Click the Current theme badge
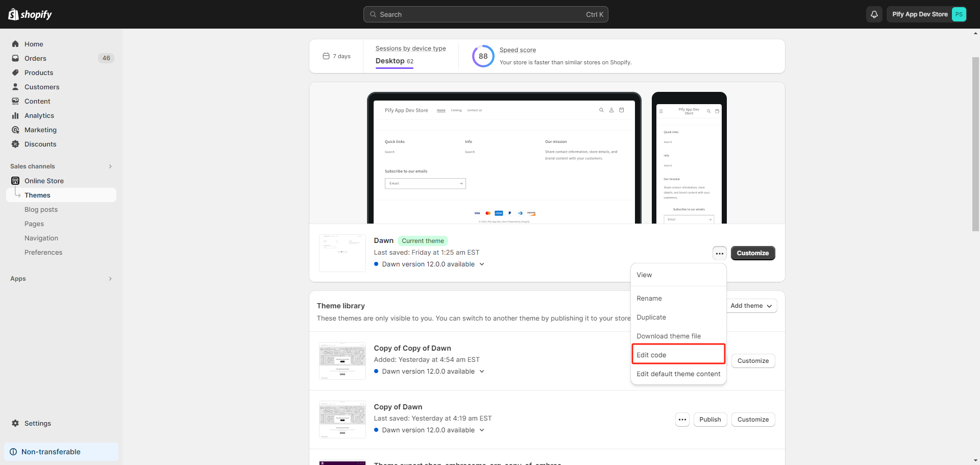 (x=423, y=241)
